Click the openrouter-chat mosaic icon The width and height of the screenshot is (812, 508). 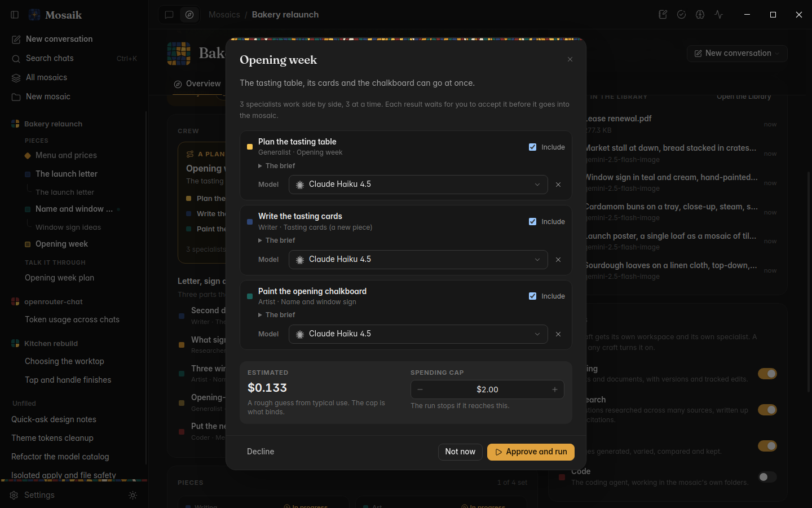pos(15,301)
